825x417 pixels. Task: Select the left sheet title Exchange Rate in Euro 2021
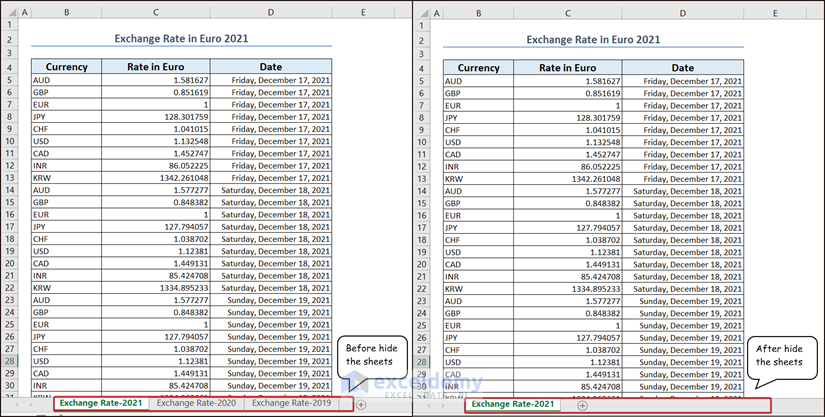181,38
